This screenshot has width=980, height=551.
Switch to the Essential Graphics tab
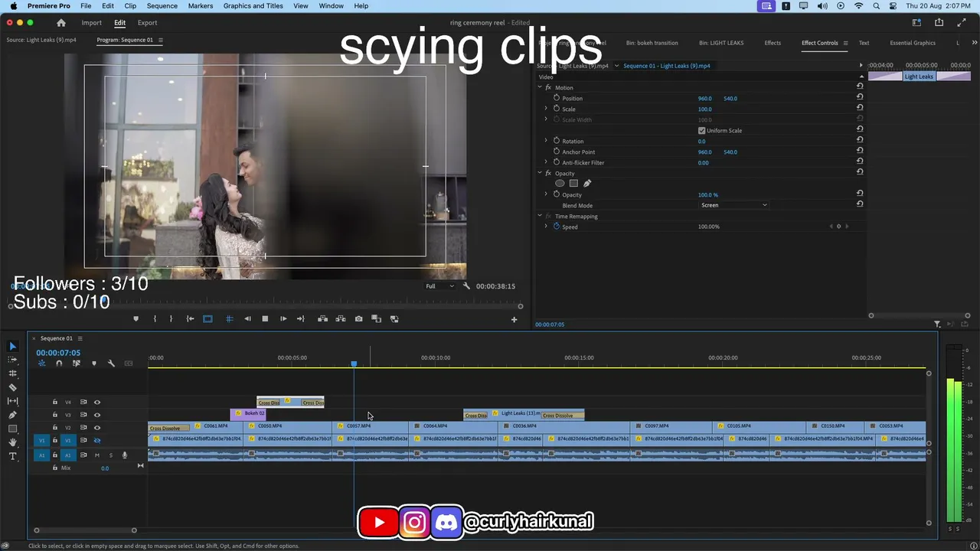coord(913,43)
